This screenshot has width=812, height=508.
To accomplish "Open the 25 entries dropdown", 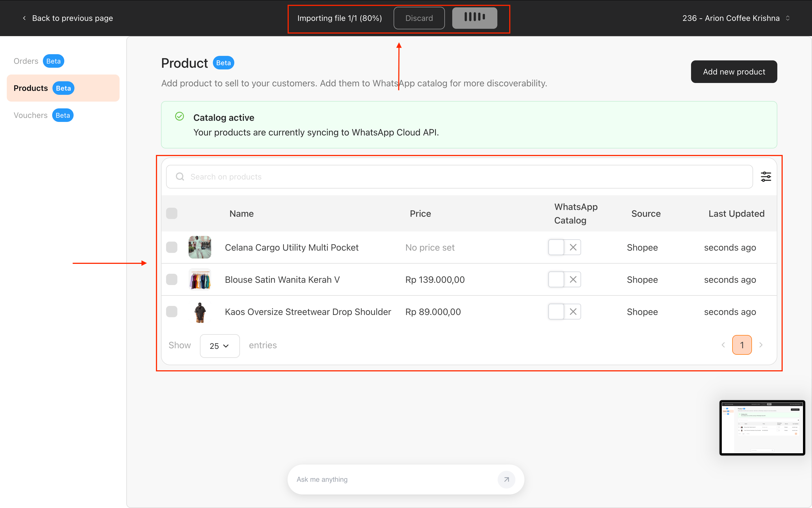I will tap(220, 346).
